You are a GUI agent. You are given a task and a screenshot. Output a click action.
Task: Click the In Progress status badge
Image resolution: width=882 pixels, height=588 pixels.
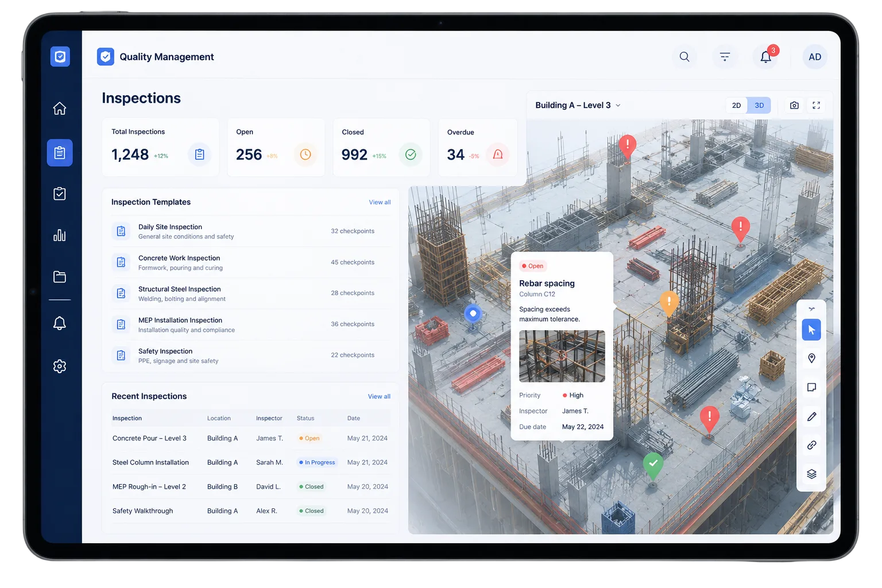click(x=317, y=463)
